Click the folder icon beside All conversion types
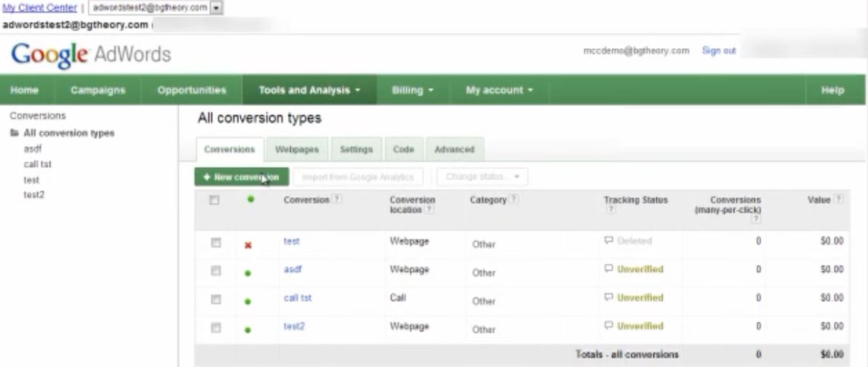 15,133
